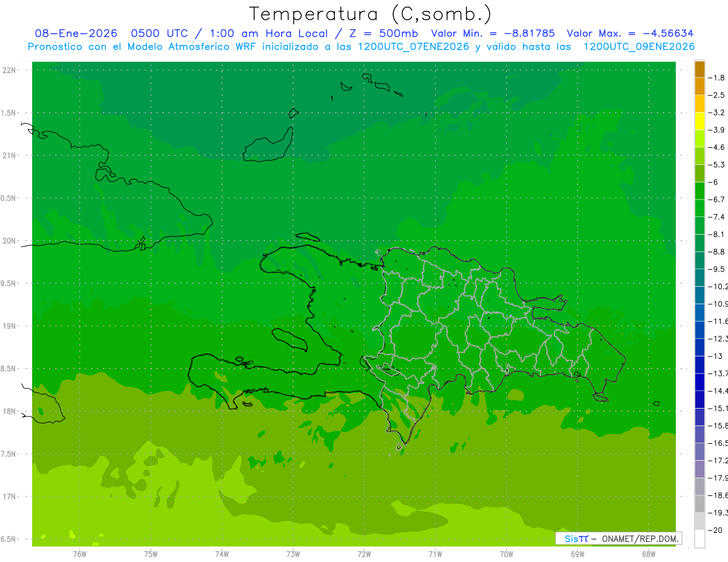This screenshot has width=728, height=562.
Task: Click the "17N" latitude axis label
Action: click(x=10, y=497)
